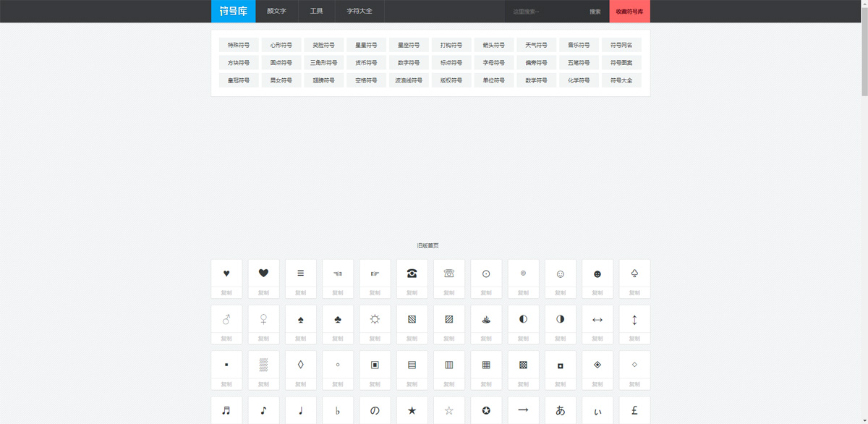Focus the 这里搜索 search input field
868x424 pixels.
(542, 12)
